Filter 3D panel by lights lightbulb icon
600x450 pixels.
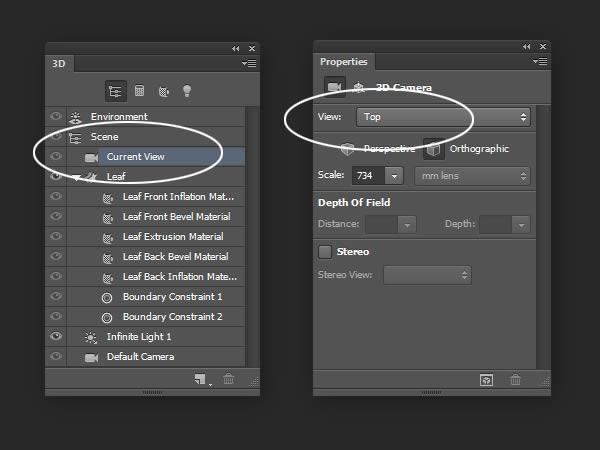click(187, 91)
